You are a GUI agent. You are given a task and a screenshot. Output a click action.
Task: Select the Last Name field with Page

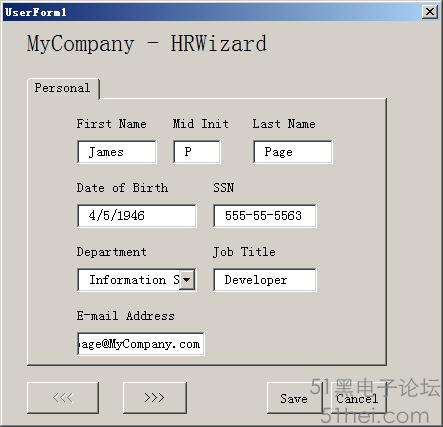point(293,152)
